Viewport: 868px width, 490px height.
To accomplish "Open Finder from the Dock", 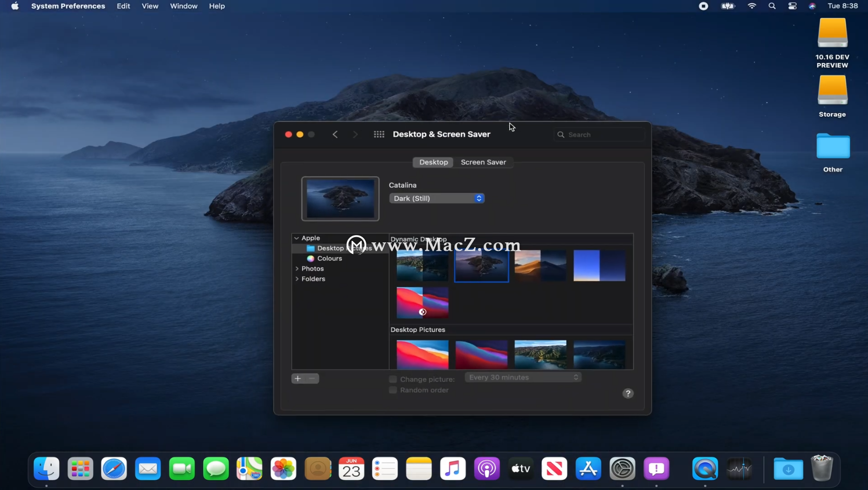I will [46, 469].
